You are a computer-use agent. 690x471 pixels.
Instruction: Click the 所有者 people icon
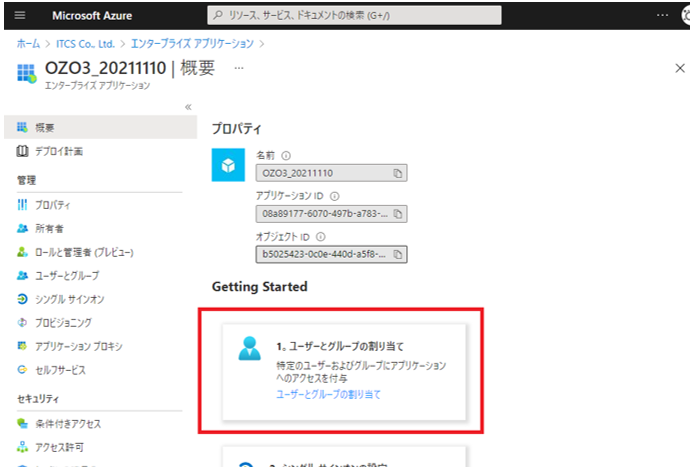[22, 228]
